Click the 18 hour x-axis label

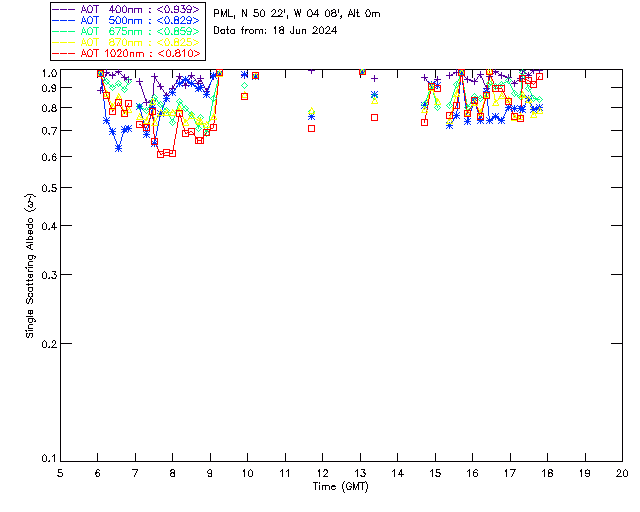(x=547, y=473)
